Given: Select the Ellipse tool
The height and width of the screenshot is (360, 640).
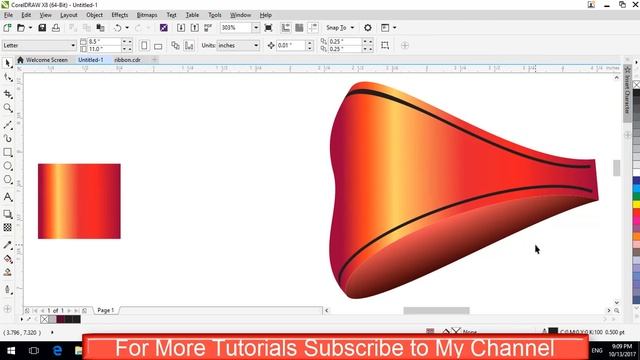Looking at the screenshot, I should pos(7,166).
